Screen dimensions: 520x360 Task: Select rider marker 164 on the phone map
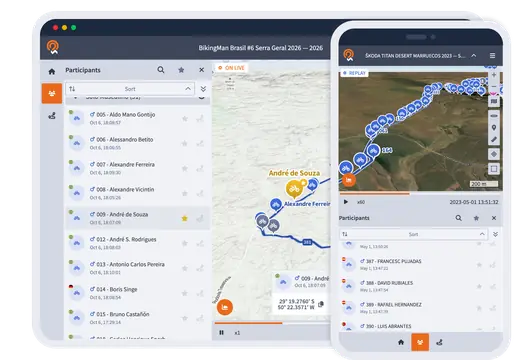pyautogui.click(x=373, y=151)
